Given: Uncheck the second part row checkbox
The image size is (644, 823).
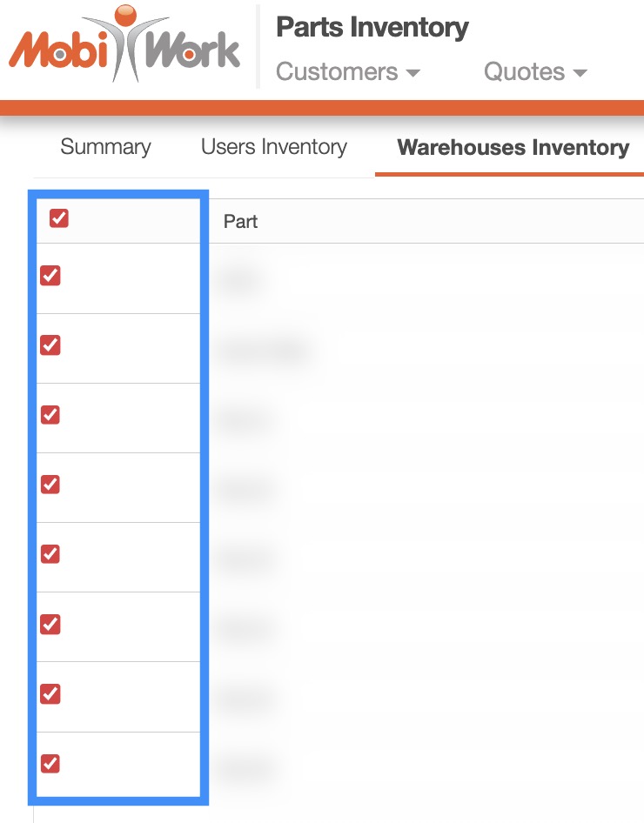Looking at the screenshot, I should tap(50, 345).
